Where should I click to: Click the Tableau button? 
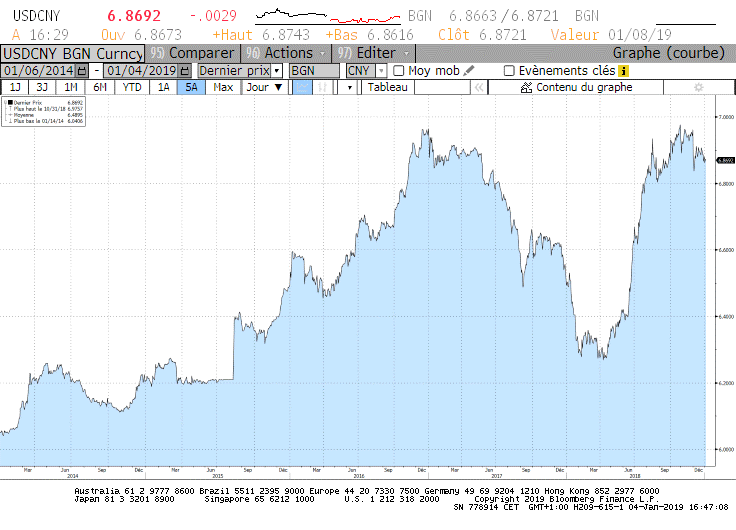point(388,87)
